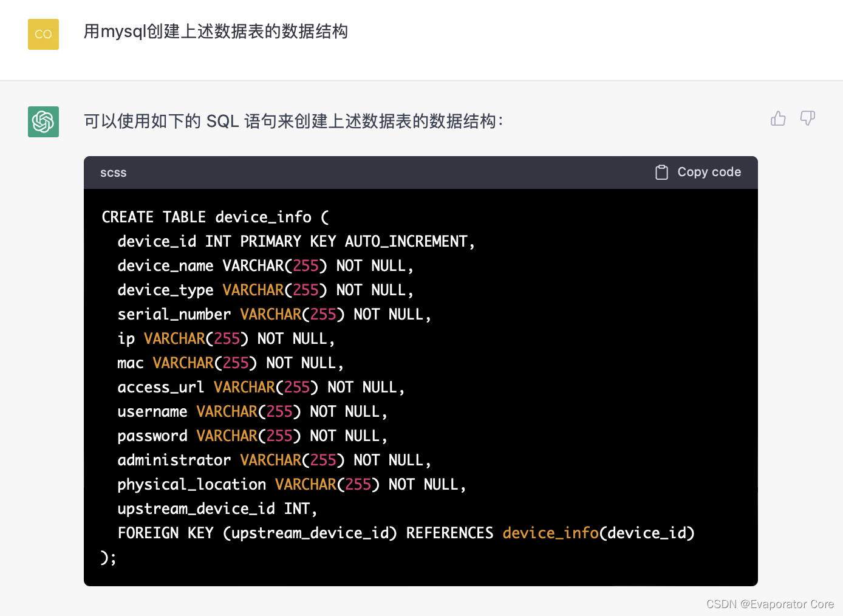Click the CSDN @Evaporator Core watermark
This screenshot has height=616, width=843.
tap(770, 604)
